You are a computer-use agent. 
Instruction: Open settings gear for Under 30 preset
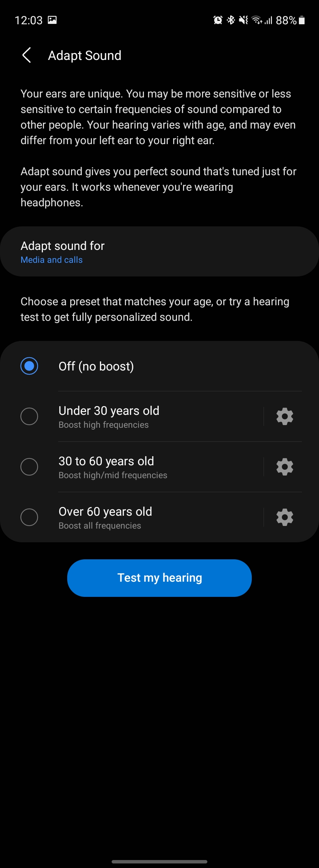284,416
